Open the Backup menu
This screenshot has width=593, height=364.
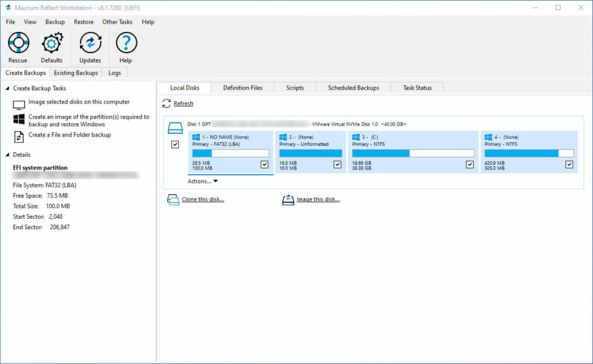[55, 22]
